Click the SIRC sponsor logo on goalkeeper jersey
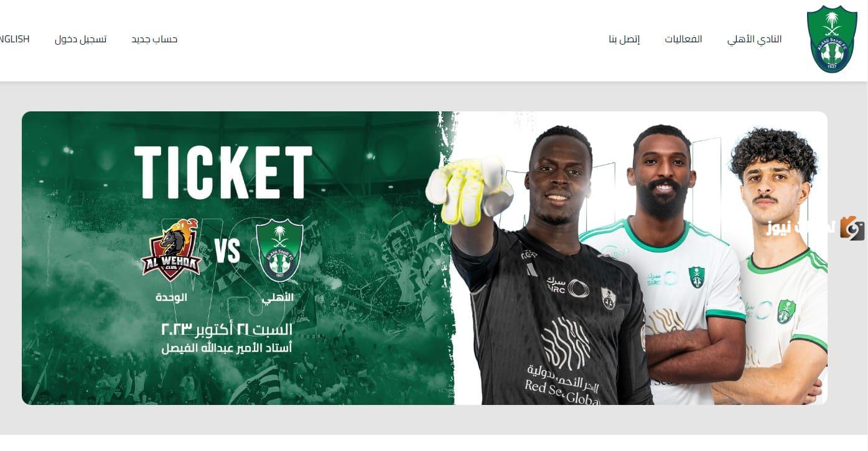This screenshot has width=868, height=451. coord(567,286)
